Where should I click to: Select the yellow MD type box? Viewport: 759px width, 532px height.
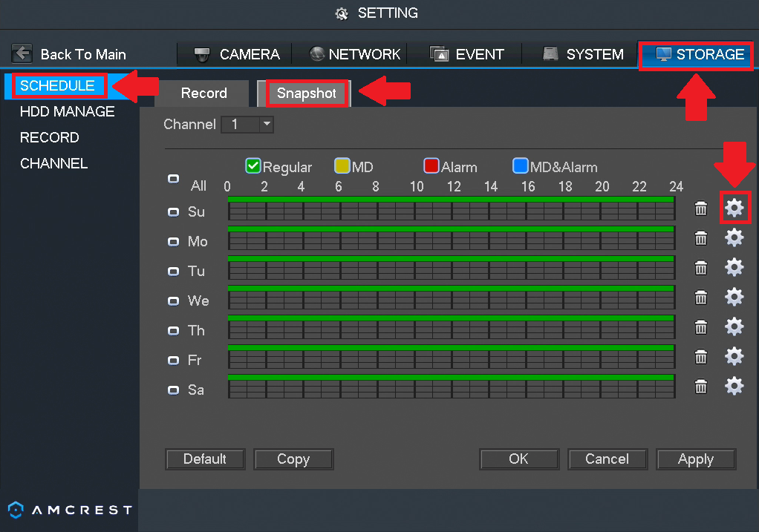(342, 166)
